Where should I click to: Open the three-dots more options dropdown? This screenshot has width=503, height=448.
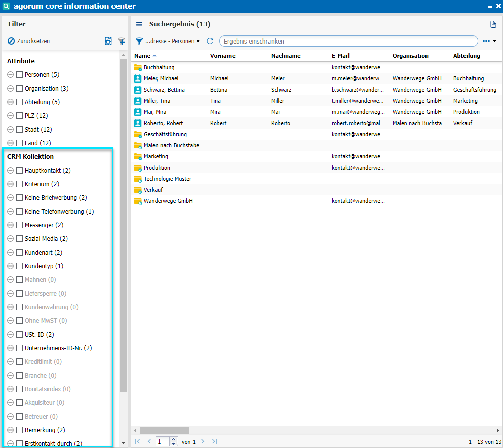point(489,41)
